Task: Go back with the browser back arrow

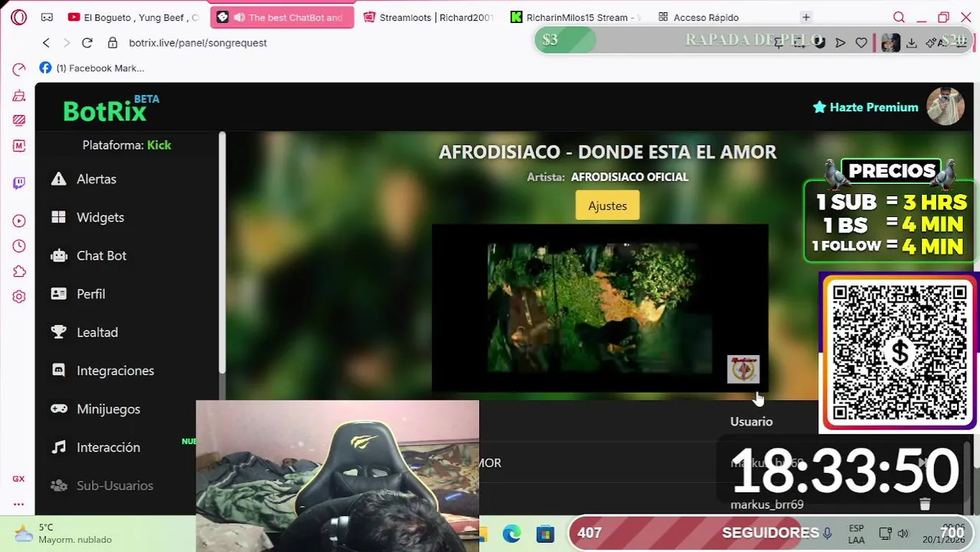Action: [x=46, y=43]
